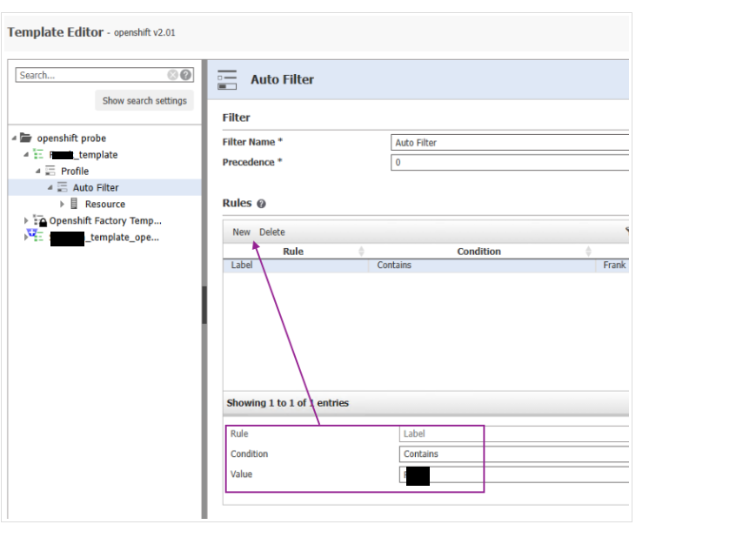Image resolution: width=756 pixels, height=538 pixels.
Task: Expand the Resource tree node
Action: pos(63,205)
